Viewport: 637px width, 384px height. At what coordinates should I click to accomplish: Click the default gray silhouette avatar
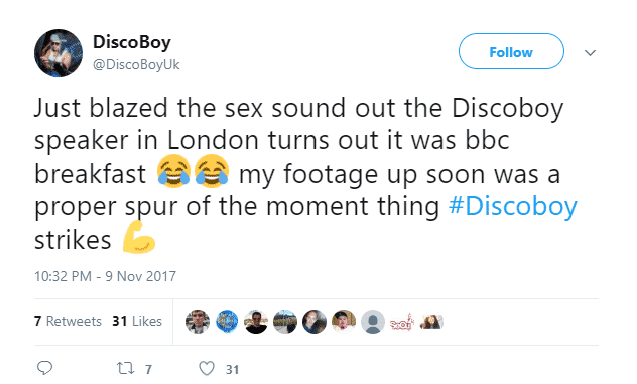coord(373,322)
